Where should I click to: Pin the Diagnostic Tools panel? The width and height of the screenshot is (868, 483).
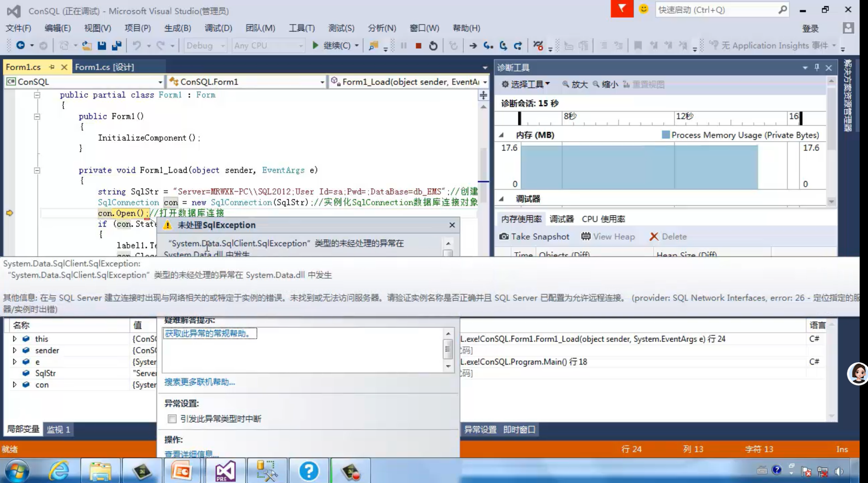817,67
